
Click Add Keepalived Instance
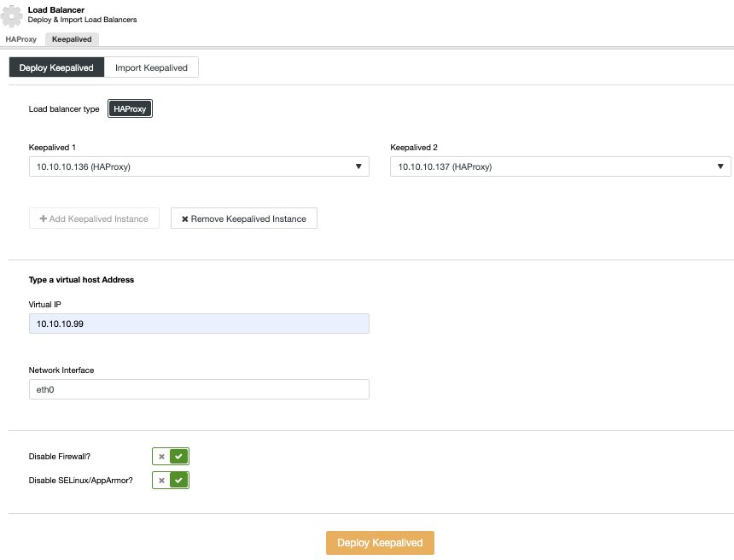pos(94,219)
